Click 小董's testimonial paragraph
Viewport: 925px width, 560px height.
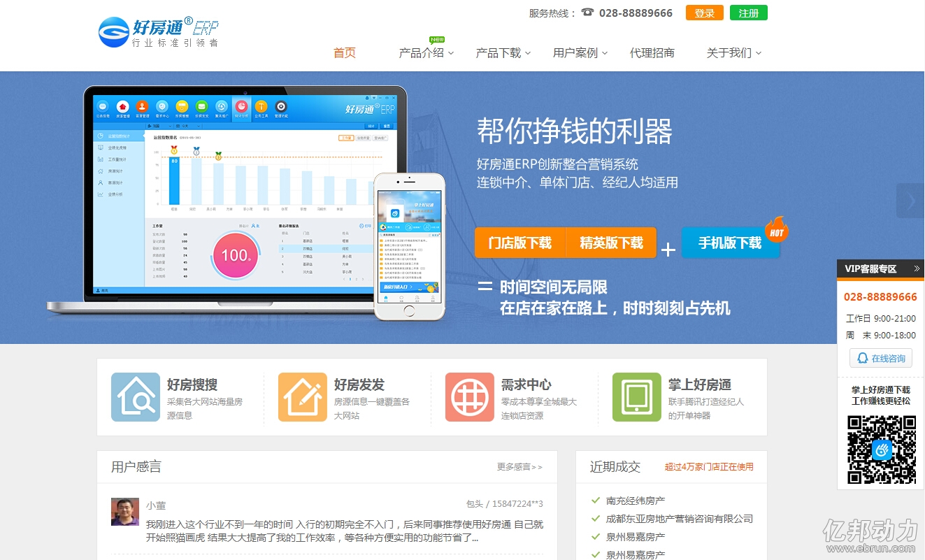coord(345,531)
